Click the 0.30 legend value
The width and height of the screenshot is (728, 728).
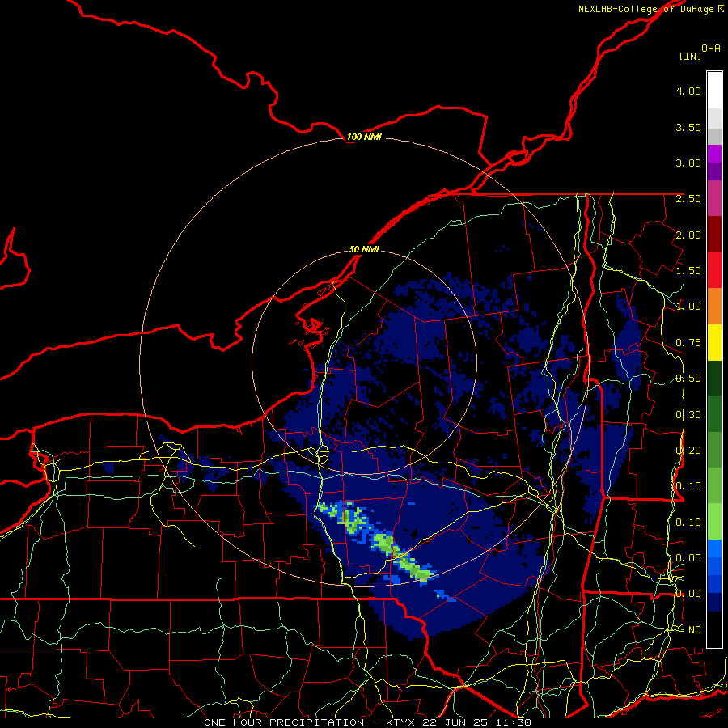[x=688, y=415]
